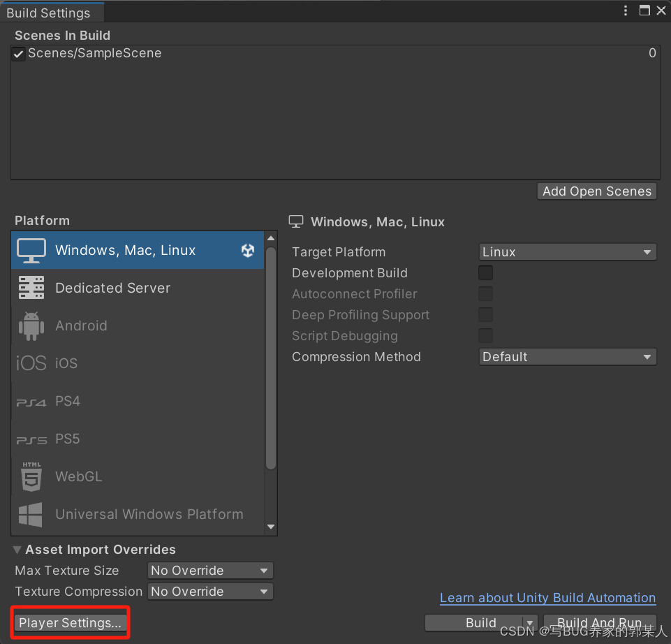Maximize the Build Settings window
671x644 pixels.
pos(644,10)
